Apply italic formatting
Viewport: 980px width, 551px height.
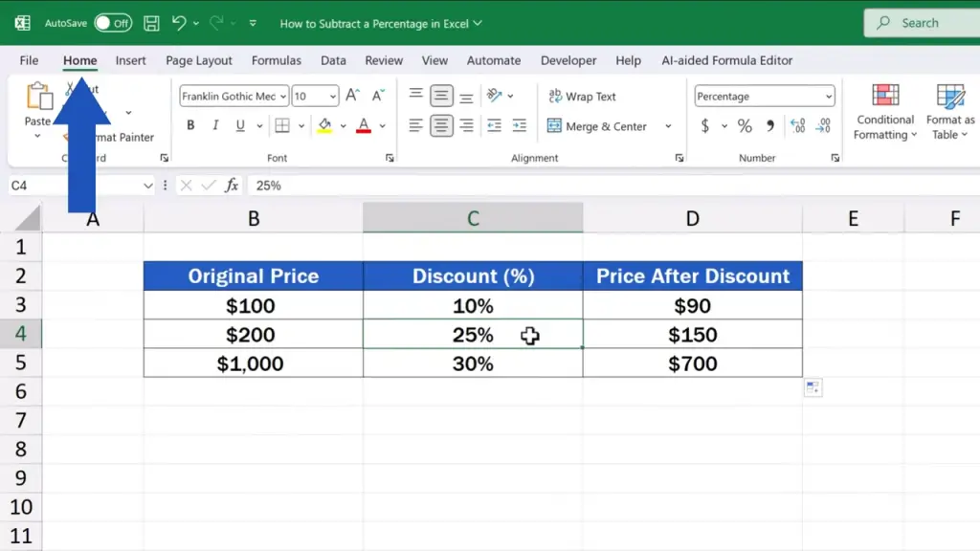pos(214,125)
